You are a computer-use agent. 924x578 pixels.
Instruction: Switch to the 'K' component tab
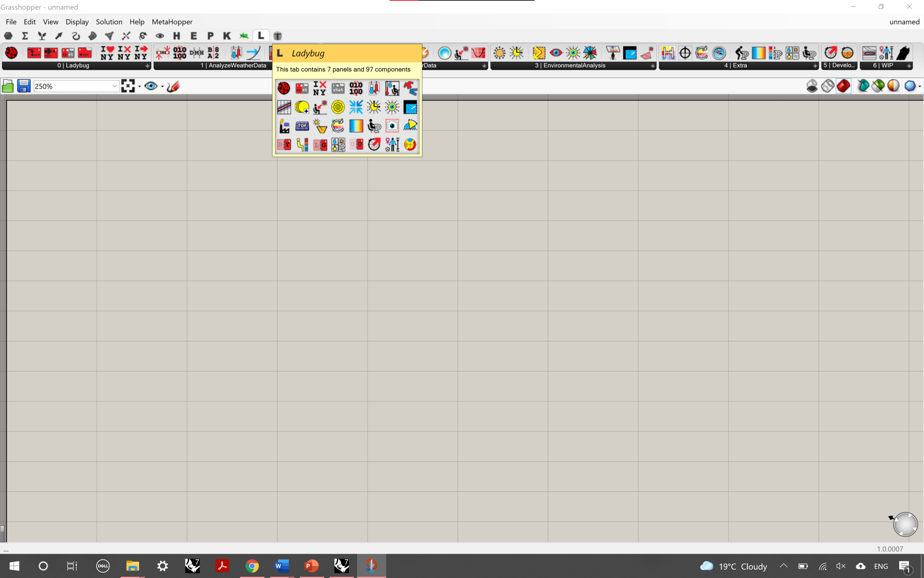(x=227, y=36)
